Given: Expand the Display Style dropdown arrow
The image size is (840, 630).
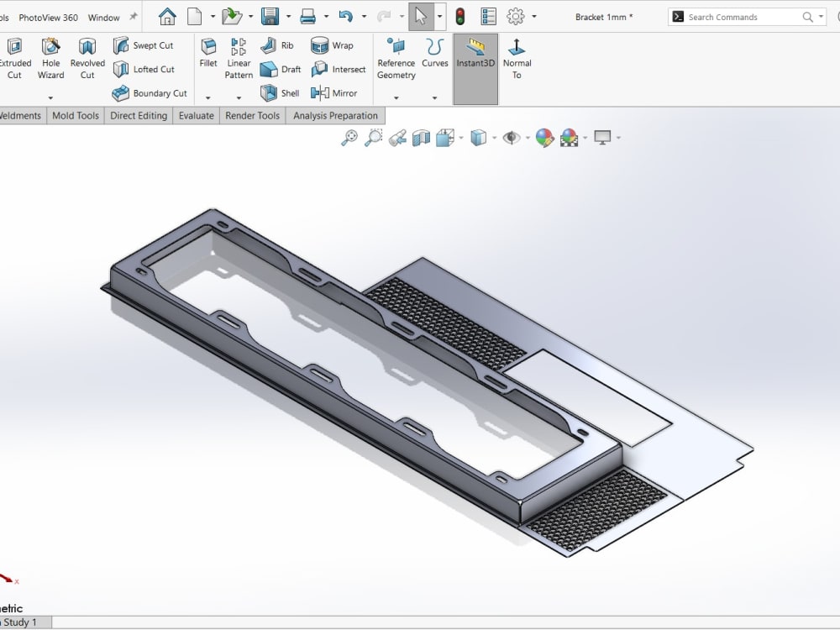Looking at the screenshot, I should 494,139.
